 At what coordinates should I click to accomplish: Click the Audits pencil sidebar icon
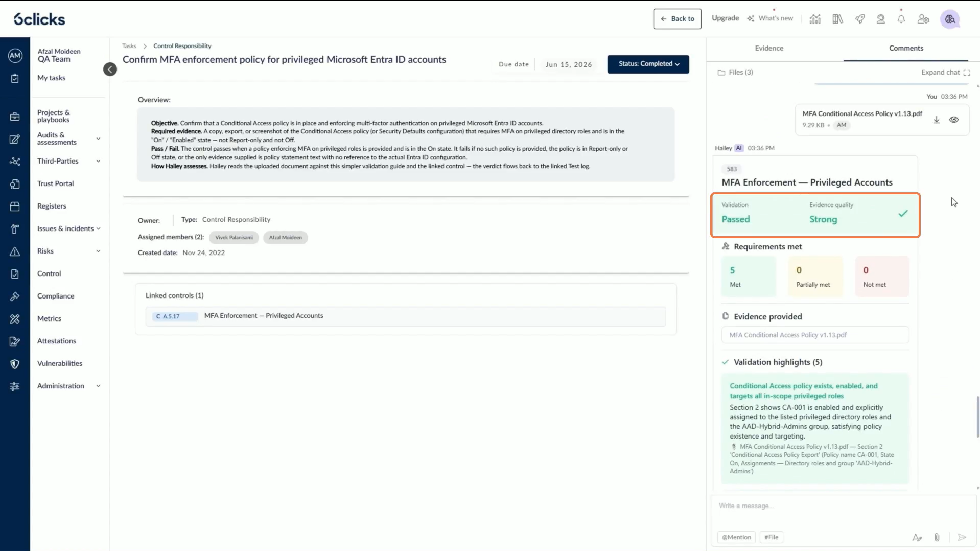click(15, 139)
